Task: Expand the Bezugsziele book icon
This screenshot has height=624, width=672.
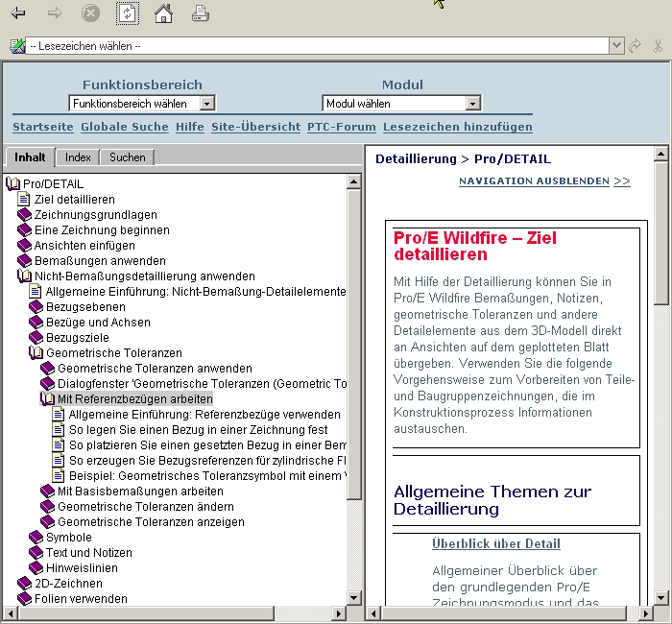Action: coord(36,338)
